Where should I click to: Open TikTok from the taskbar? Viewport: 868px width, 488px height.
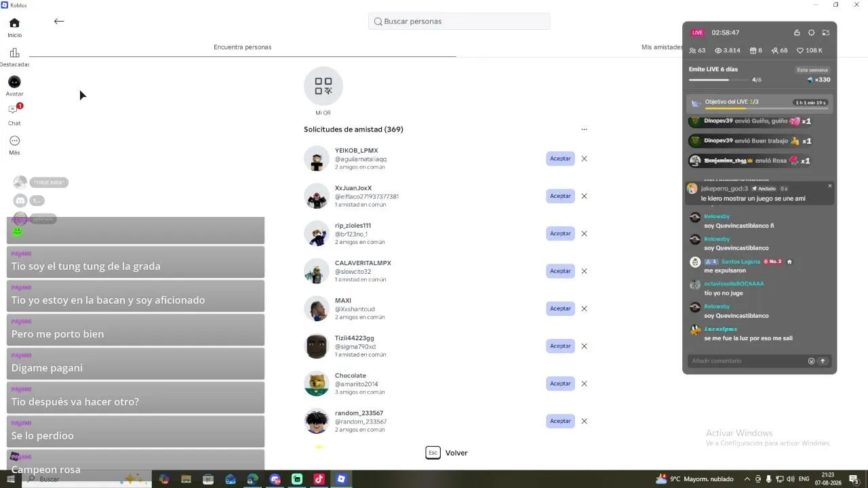coord(319,479)
